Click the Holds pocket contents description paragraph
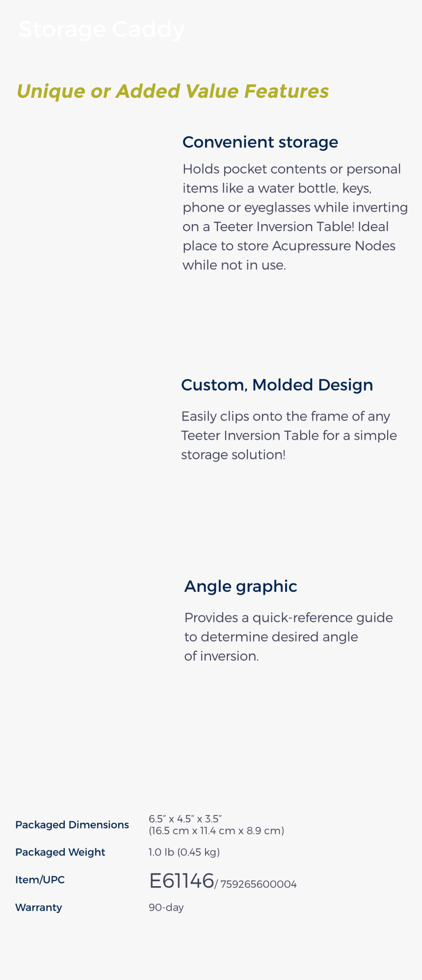This screenshot has width=422, height=980. click(x=295, y=217)
